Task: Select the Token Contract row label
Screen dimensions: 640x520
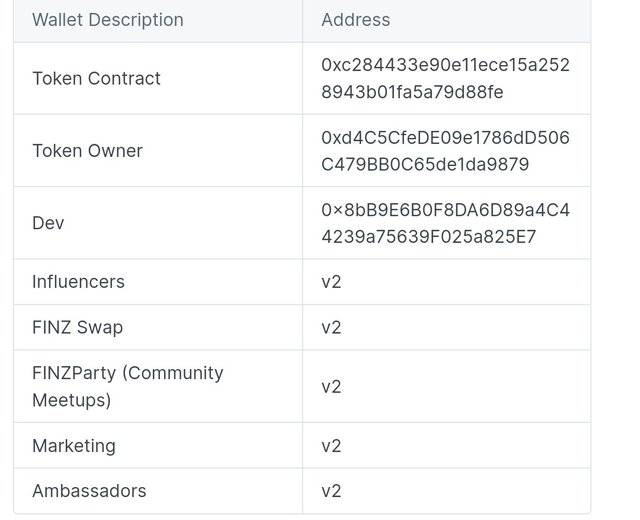Action: (x=96, y=78)
